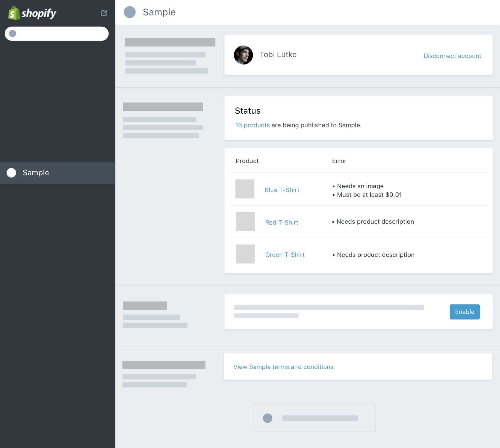The width and height of the screenshot is (500, 448).
Task: Click the Product column header
Action: tap(247, 161)
